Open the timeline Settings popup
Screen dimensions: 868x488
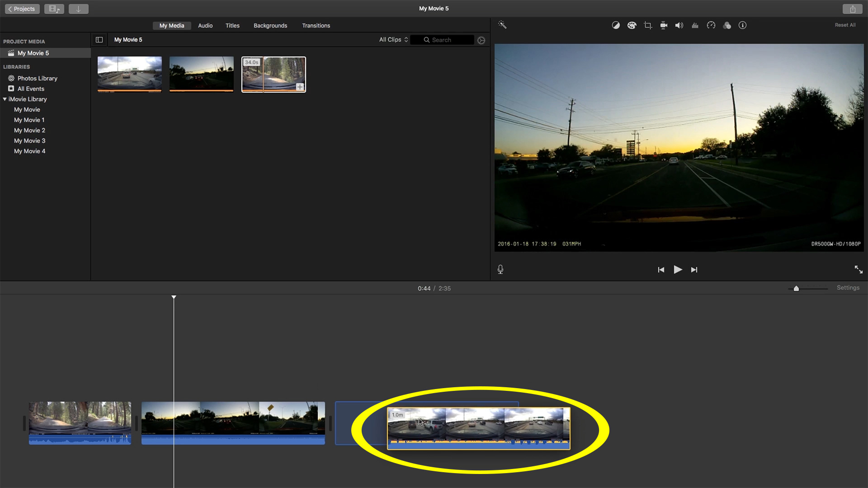coord(848,288)
